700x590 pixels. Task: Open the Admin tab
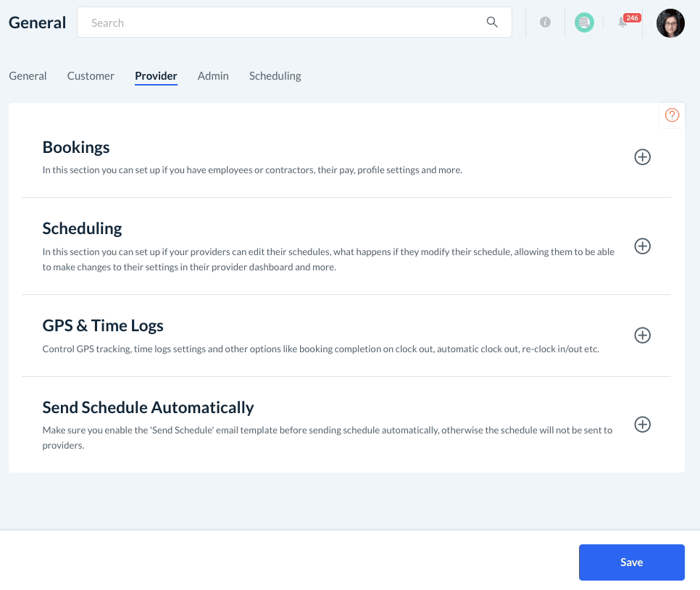point(213,76)
